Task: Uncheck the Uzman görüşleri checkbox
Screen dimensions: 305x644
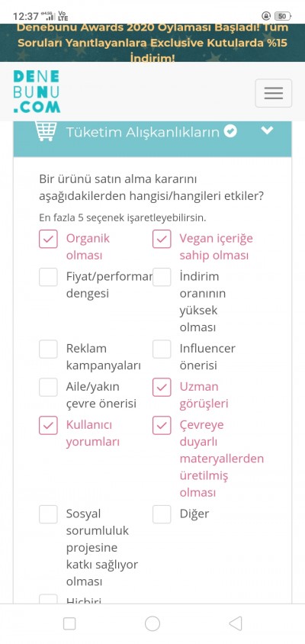Action: pyautogui.click(x=162, y=388)
